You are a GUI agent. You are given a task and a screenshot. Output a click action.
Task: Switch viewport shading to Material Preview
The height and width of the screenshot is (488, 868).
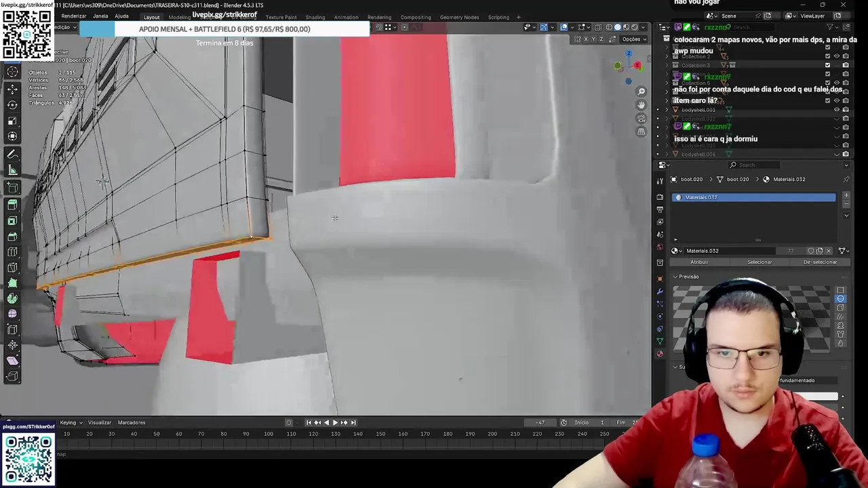(626, 27)
